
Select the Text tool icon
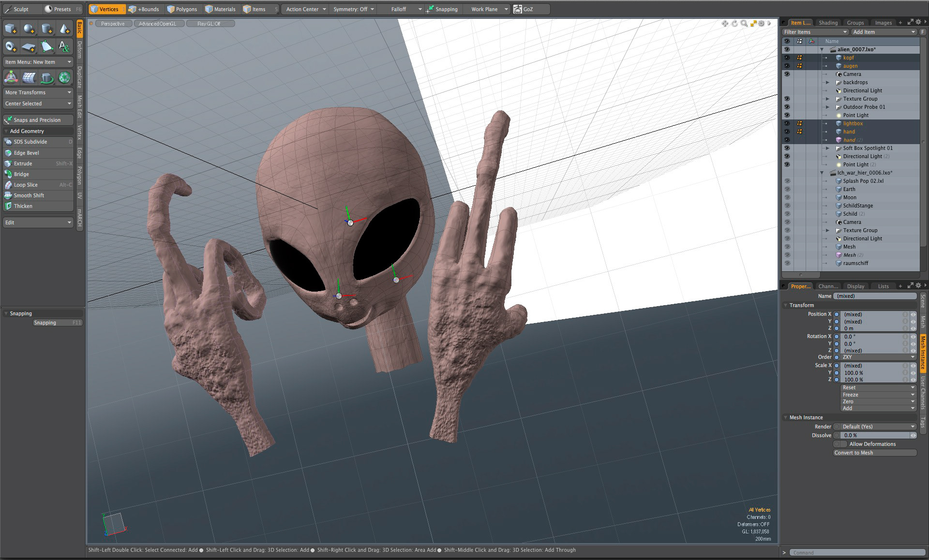(x=64, y=47)
